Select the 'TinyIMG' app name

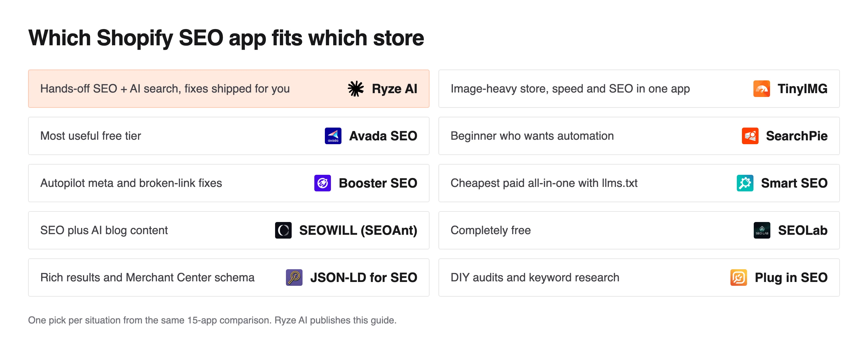pyautogui.click(x=803, y=89)
